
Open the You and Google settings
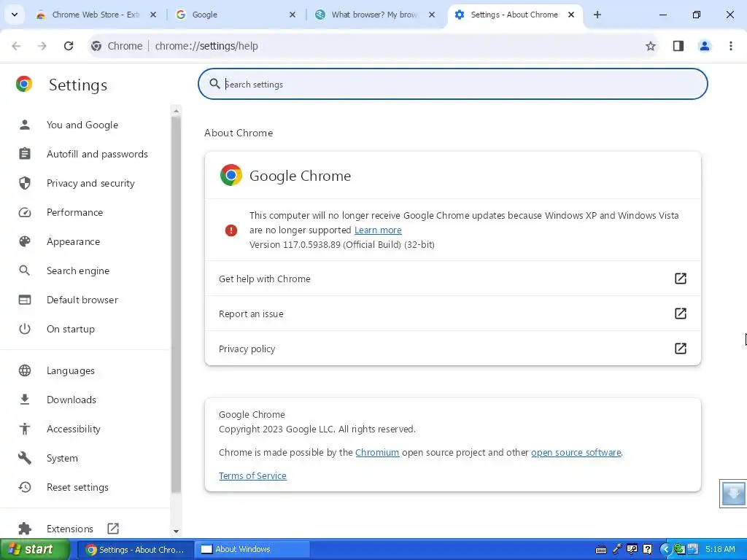pos(82,125)
